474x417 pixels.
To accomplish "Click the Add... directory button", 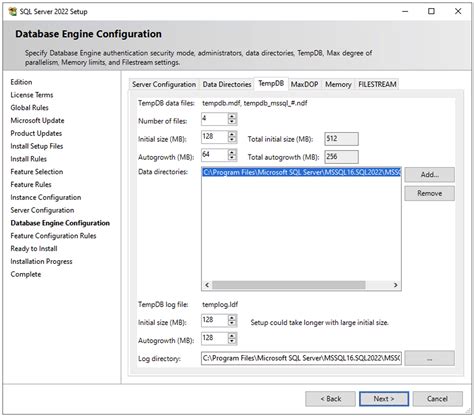I will coord(429,175).
